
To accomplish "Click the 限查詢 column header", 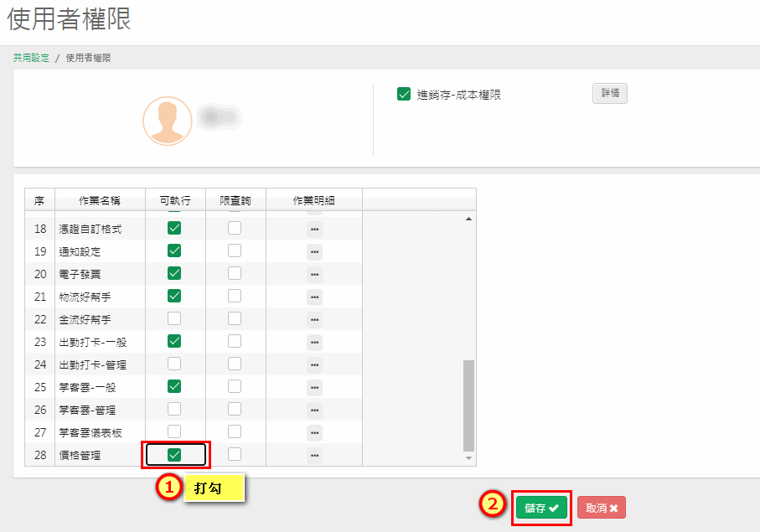I will 235,200.
